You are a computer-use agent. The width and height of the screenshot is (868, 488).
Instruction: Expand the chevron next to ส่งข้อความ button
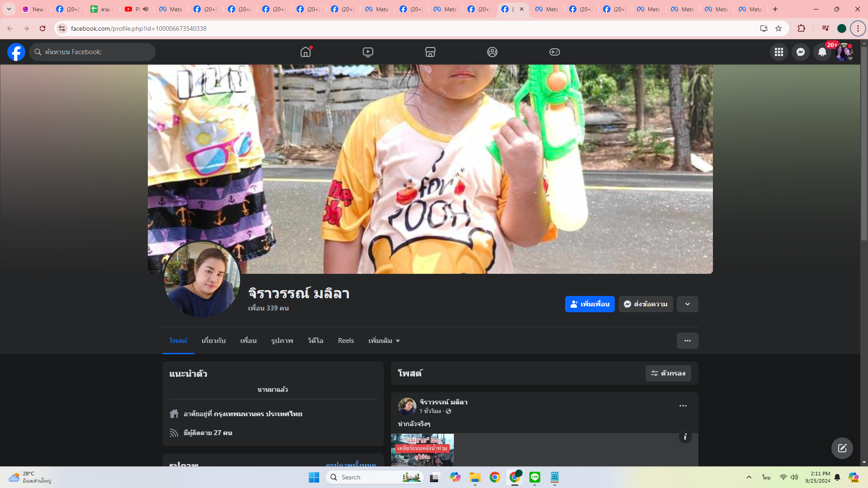pyautogui.click(x=687, y=304)
